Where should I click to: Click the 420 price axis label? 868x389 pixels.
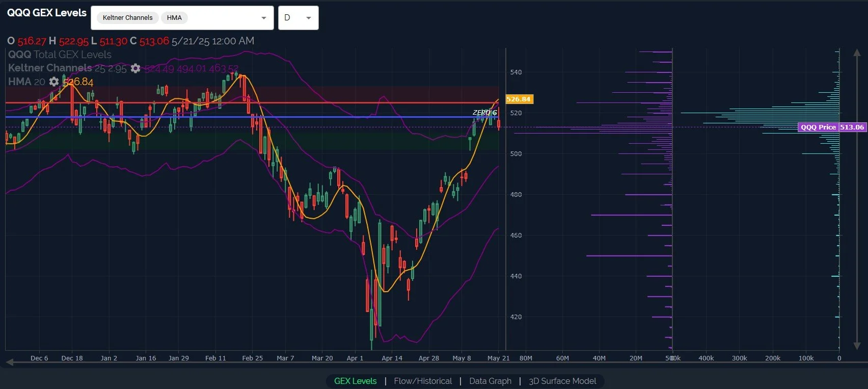point(516,317)
